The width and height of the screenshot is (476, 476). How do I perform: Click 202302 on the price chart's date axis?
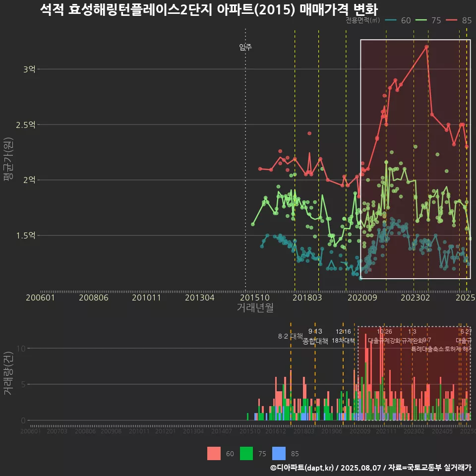tap(416, 297)
